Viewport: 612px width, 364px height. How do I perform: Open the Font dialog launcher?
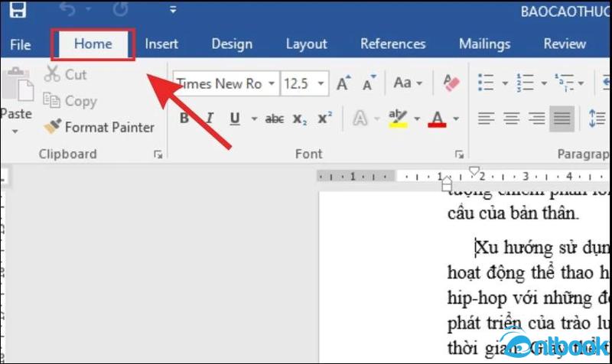(460, 154)
